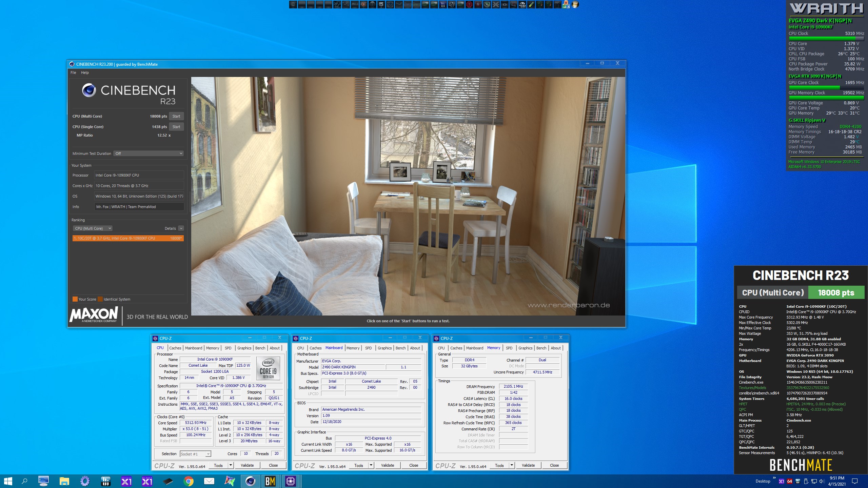Click the Mail envelope taskbar icon
868x488 pixels.
(x=209, y=481)
